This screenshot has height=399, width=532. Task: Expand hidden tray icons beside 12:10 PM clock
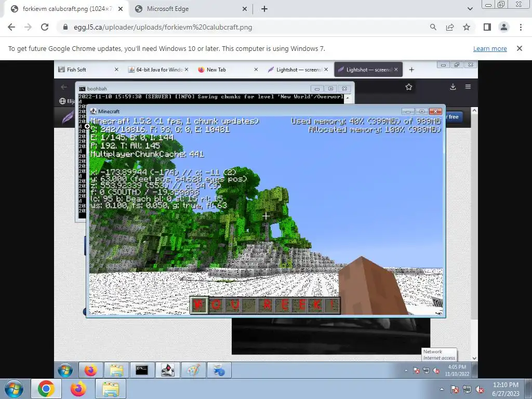442,389
